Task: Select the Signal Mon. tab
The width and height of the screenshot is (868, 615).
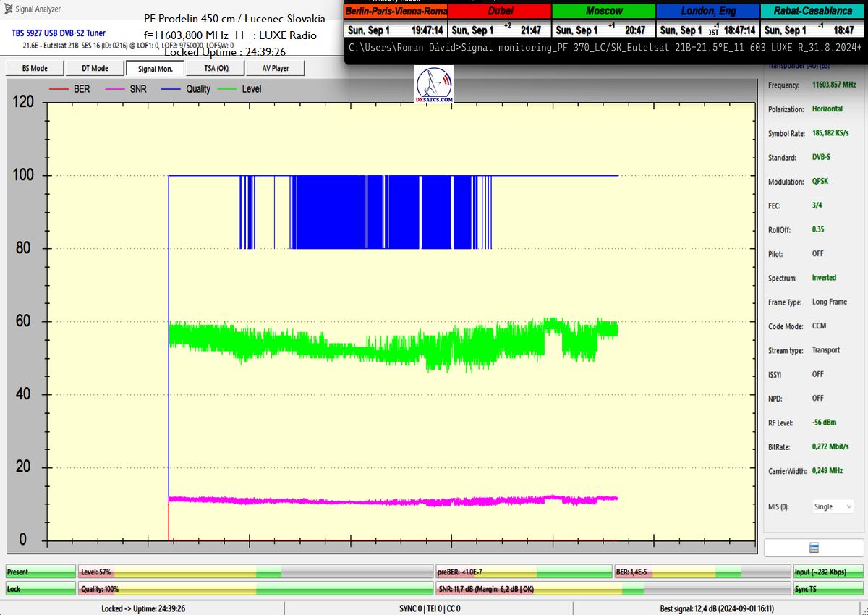Action: click(155, 68)
